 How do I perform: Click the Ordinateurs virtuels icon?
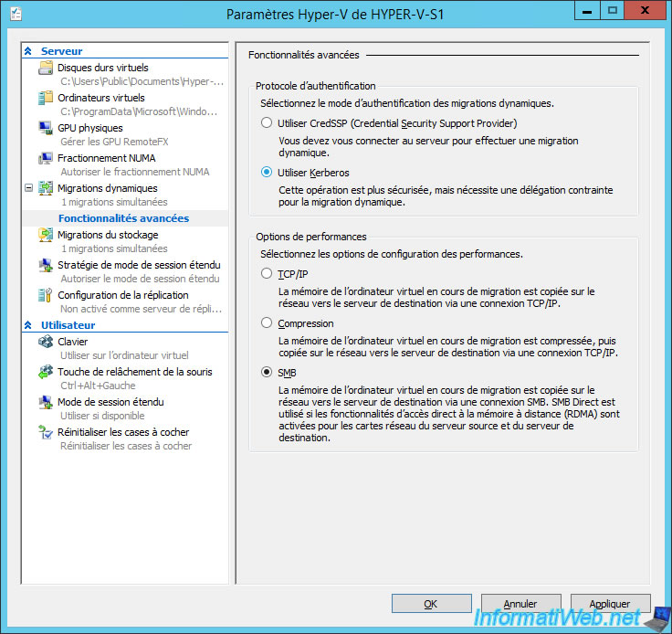(x=46, y=98)
